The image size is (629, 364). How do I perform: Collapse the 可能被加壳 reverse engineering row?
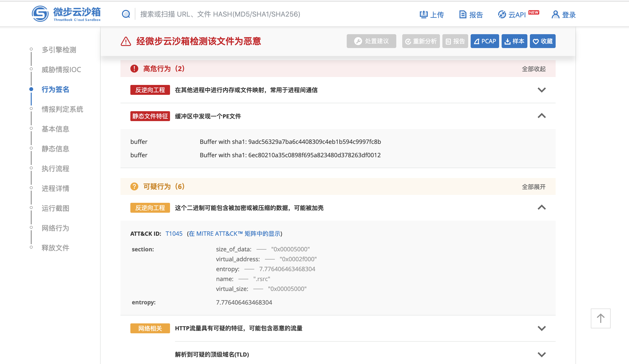click(541, 208)
